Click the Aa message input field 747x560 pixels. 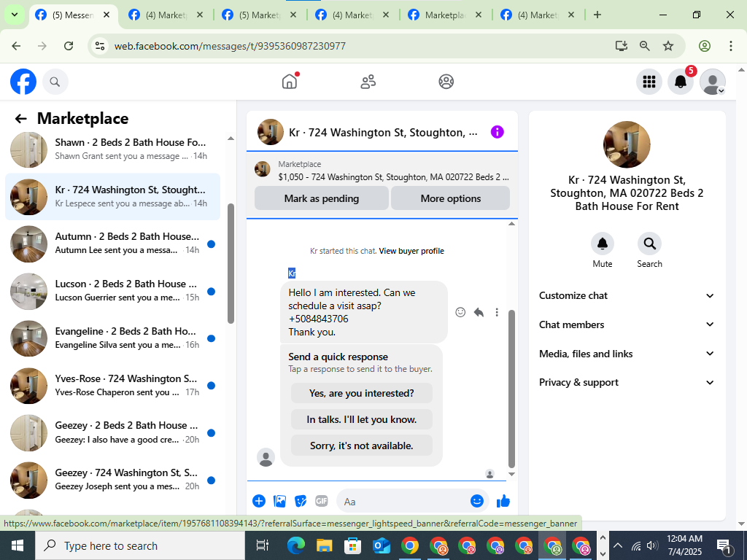[405, 502]
